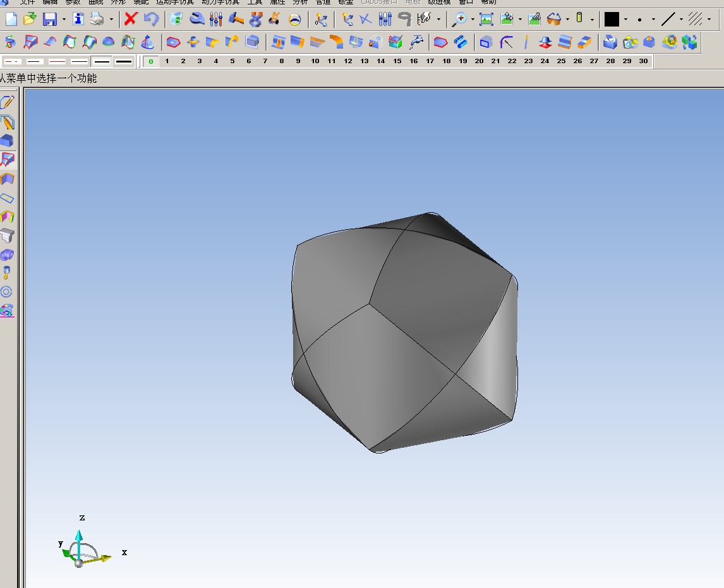Delete an element with the red X
This screenshot has width=724, height=588.
131,19
